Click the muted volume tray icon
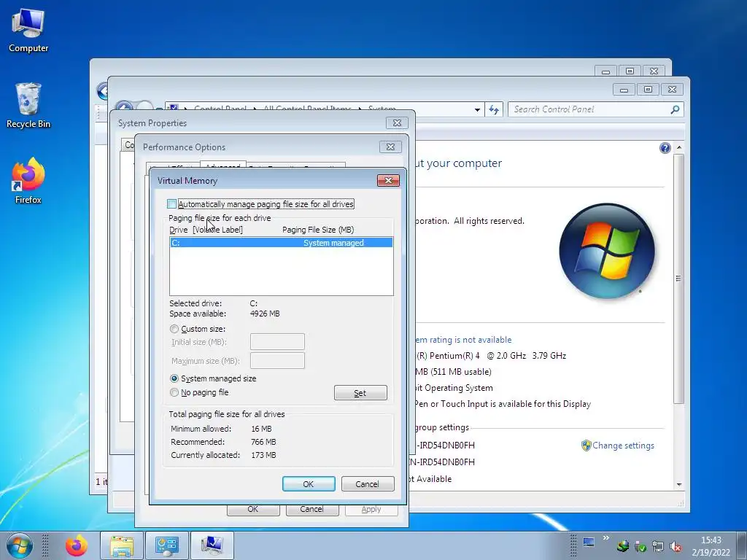Viewport: 747px width, 560px height. pyautogui.click(x=675, y=546)
